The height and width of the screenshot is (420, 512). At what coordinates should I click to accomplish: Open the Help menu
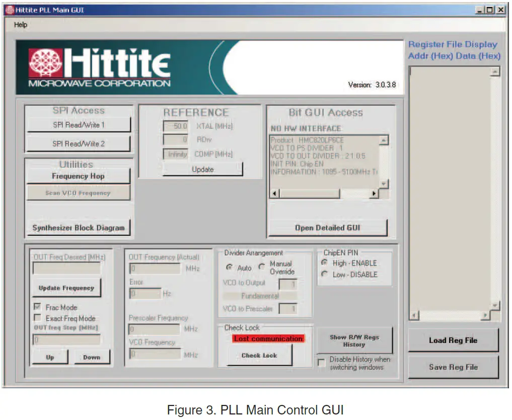(20, 25)
